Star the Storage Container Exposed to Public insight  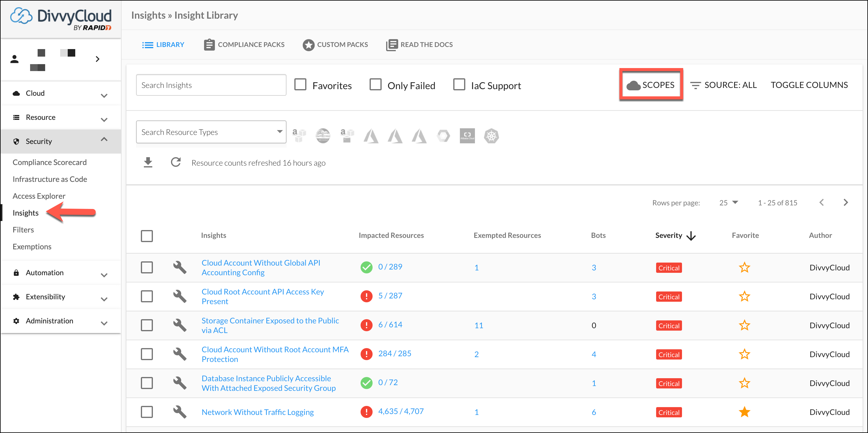[744, 326]
